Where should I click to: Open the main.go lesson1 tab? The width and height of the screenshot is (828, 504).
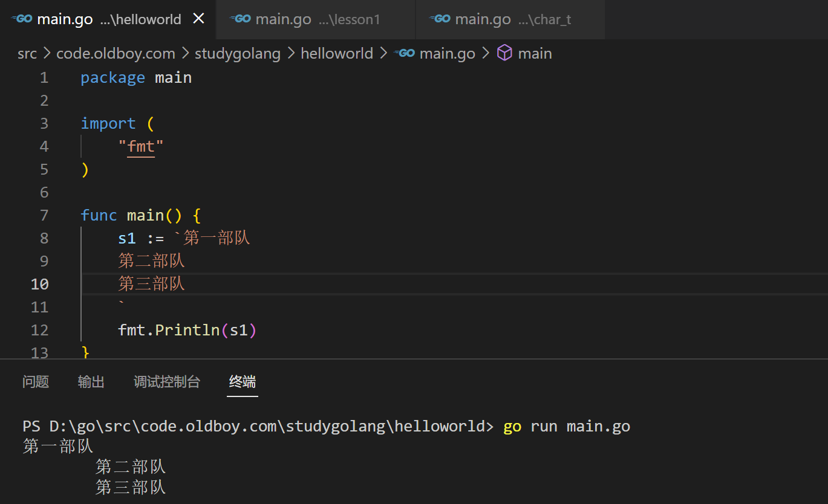click(315, 19)
